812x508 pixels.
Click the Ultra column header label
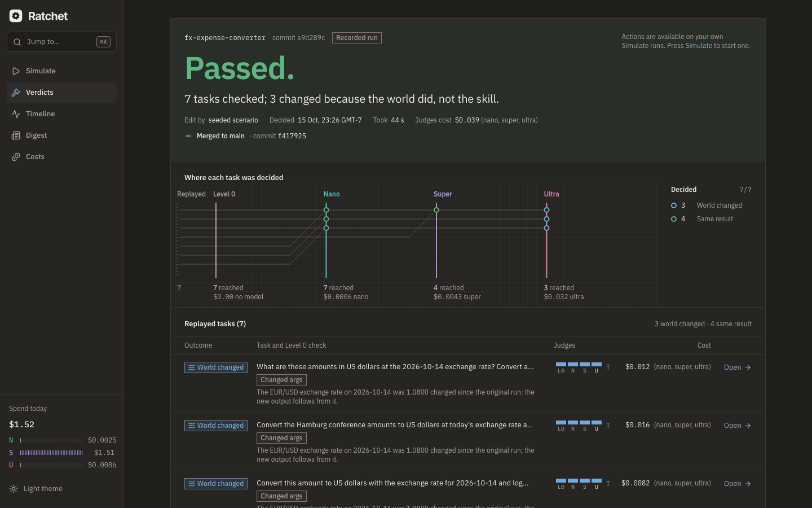pyautogui.click(x=551, y=194)
